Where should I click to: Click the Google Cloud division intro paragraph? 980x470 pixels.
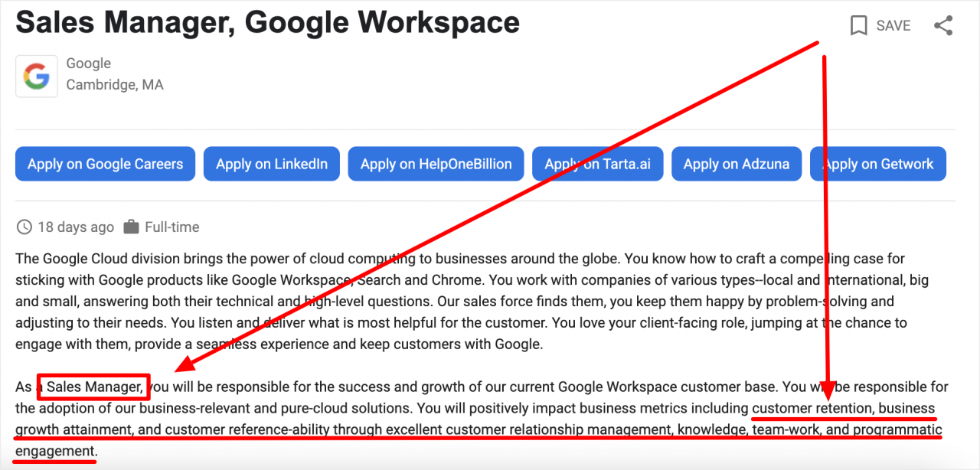coord(459,302)
